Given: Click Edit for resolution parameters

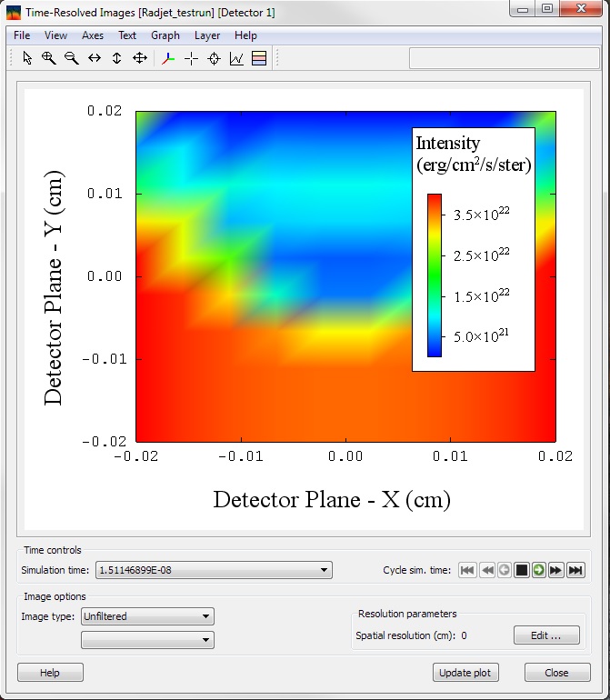Looking at the screenshot, I should click(x=546, y=635).
